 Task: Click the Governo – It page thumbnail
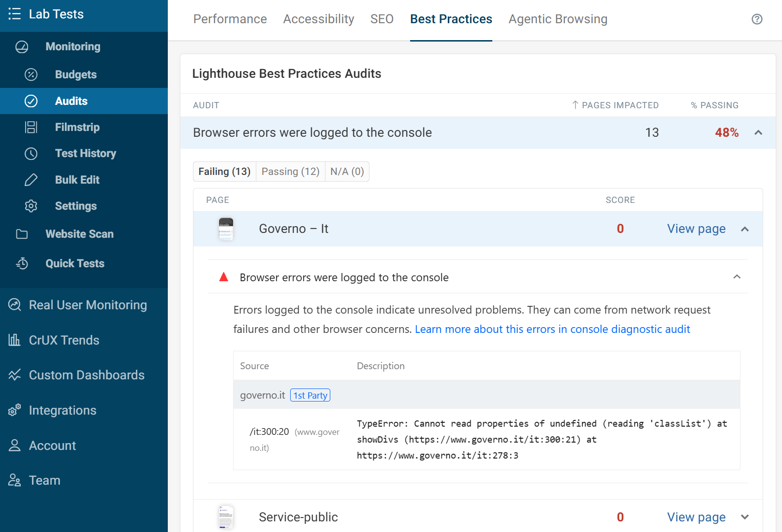[226, 229]
